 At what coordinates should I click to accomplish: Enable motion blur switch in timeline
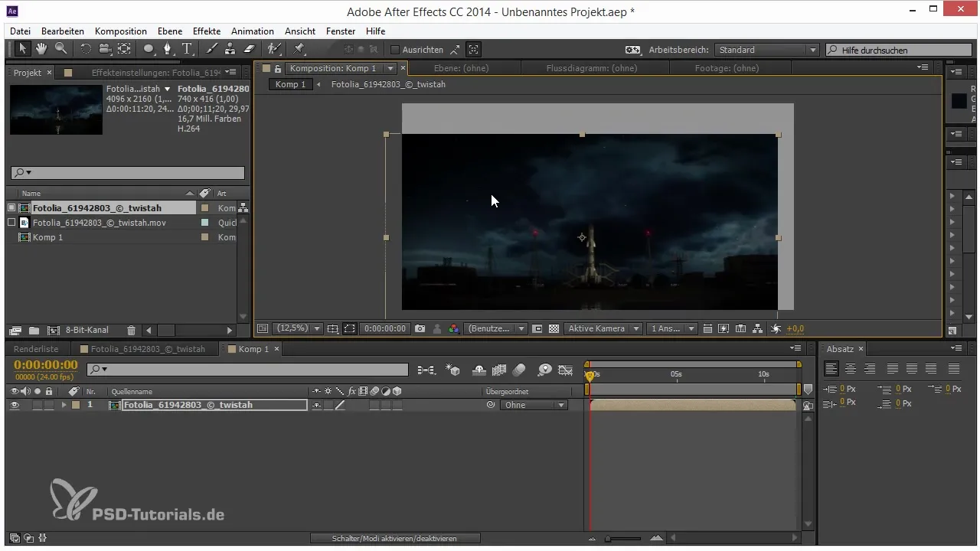click(x=519, y=370)
